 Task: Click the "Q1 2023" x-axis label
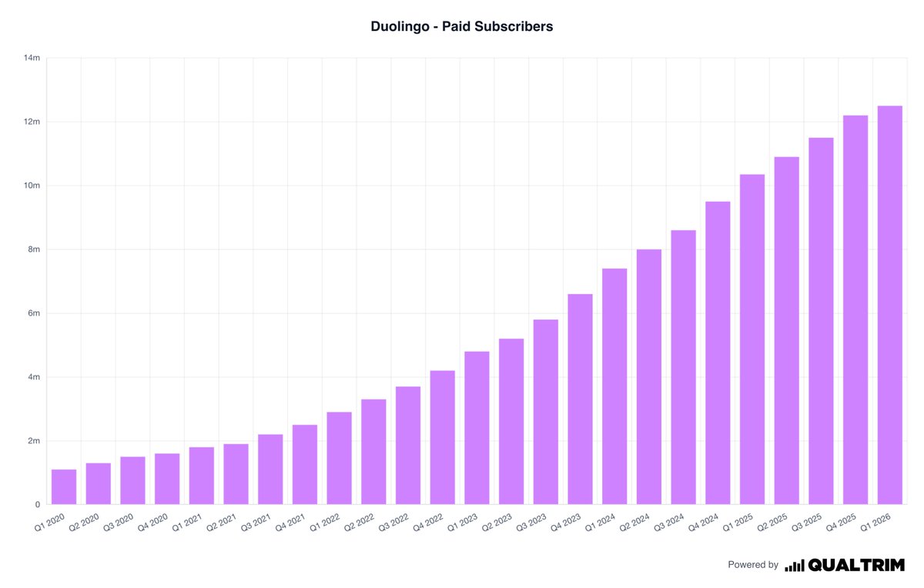pyautogui.click(x=462, y=523)
